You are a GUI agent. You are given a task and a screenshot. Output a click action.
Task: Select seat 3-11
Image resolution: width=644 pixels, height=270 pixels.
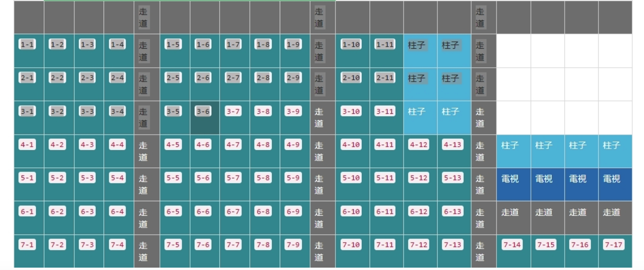[385, 111]
